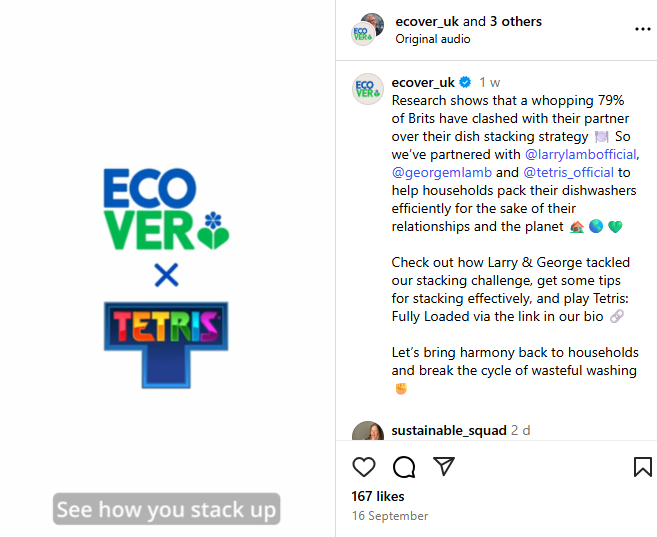Image resolution: width=657 pixels, height=537 pixels.
Task: Click sustainable_squad commenter username
Action: [x=448, y=430]
